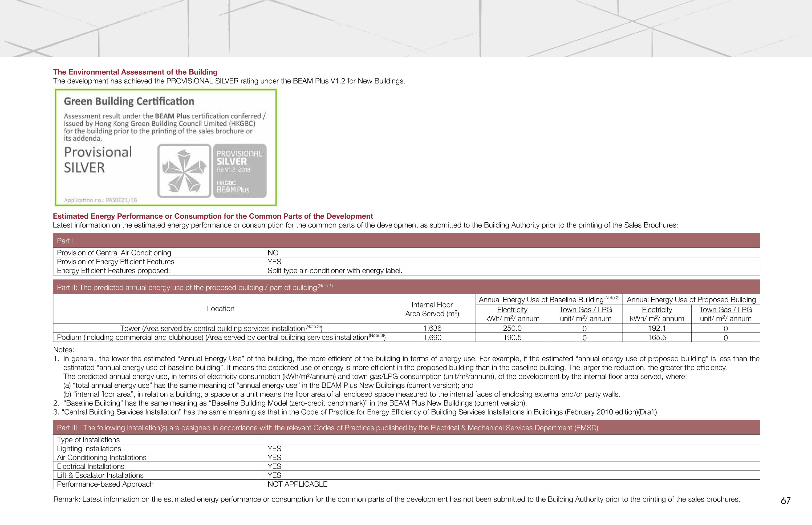This screenshot has height=525, width=812.
Task: Click the Part II table header bar
Action: pyautogui.click(x=406, y=287)
